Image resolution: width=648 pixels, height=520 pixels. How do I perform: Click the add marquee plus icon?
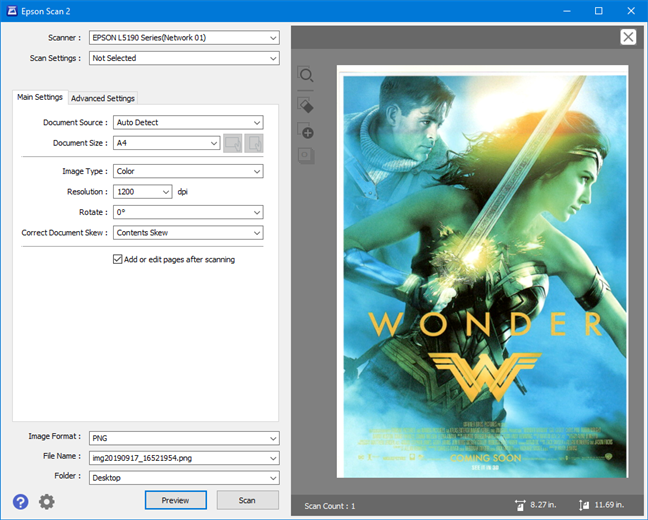(307, 132)
